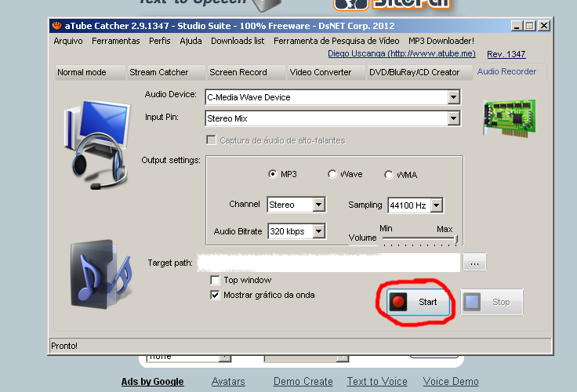Open the Audio Device dropdown

click(454, 97)
